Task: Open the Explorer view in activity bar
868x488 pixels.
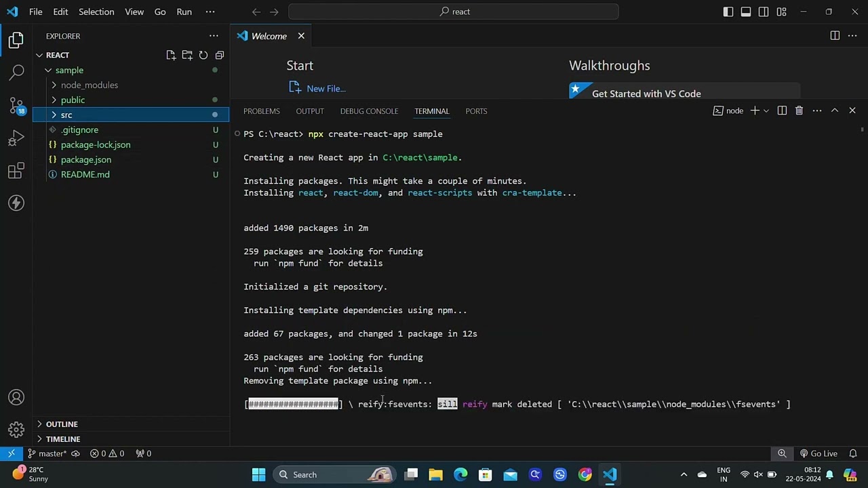Action: click(x=16, y=40)
